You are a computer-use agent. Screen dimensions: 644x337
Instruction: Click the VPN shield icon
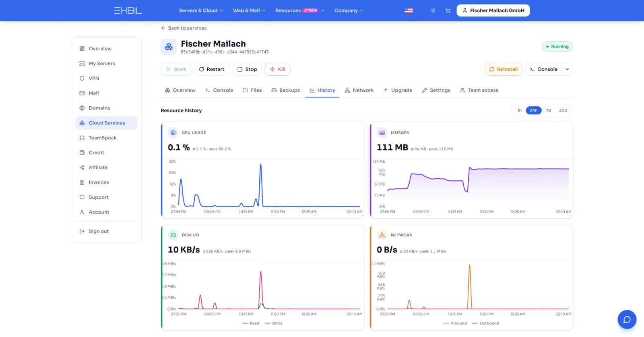point(82,79)
